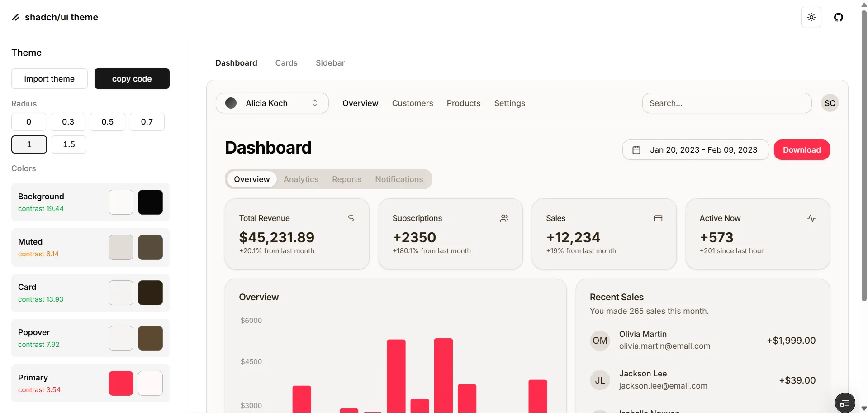Click the SC user avatar
Image resolution: width=868 pixels, height=413 pixels.
(x=830, y=103)
